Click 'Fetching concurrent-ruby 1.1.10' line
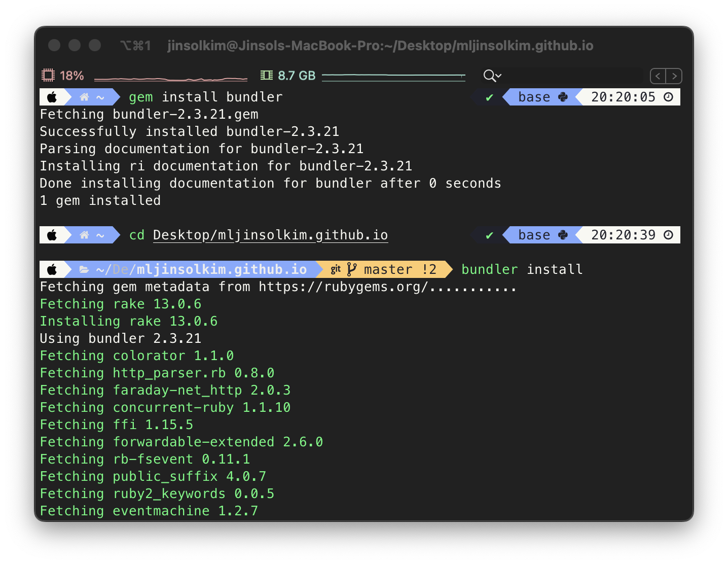The width and height of the screenshot is (728, 564). tap(165, 408)
